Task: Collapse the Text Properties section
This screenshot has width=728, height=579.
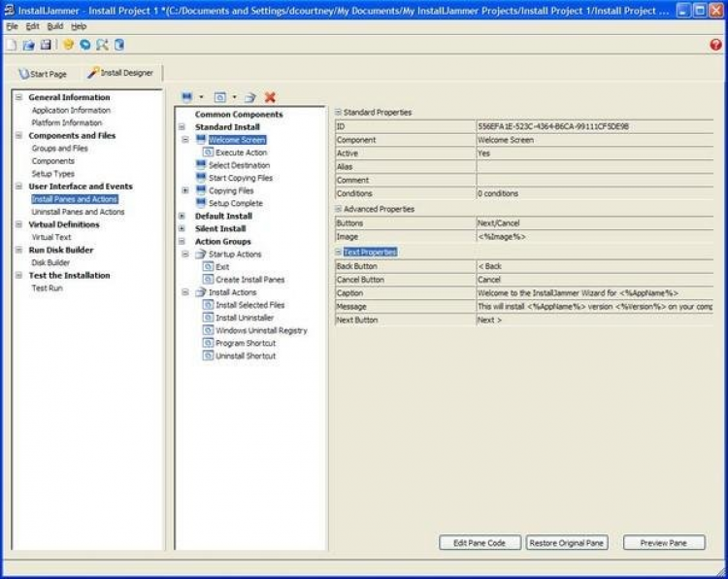Action: [x=338, y=252]
